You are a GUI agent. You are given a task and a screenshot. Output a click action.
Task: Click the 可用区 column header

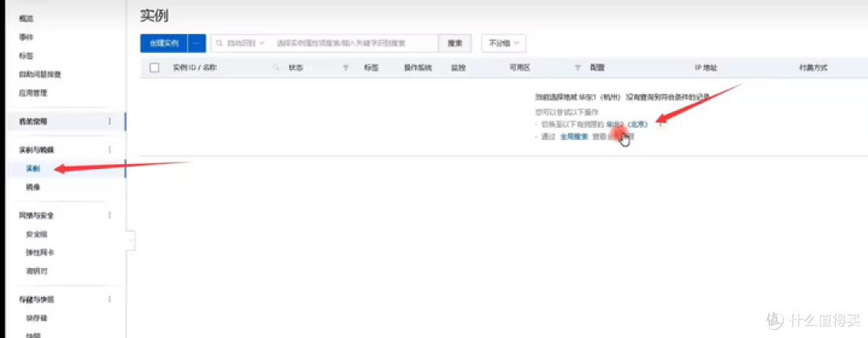[520, 68]
